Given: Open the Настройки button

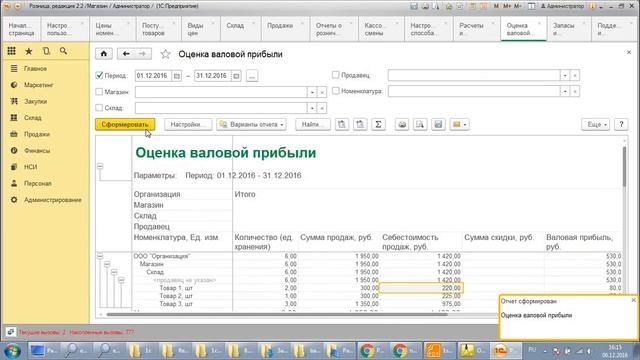Looking at the screenshot, I should [x=188, y=124].
